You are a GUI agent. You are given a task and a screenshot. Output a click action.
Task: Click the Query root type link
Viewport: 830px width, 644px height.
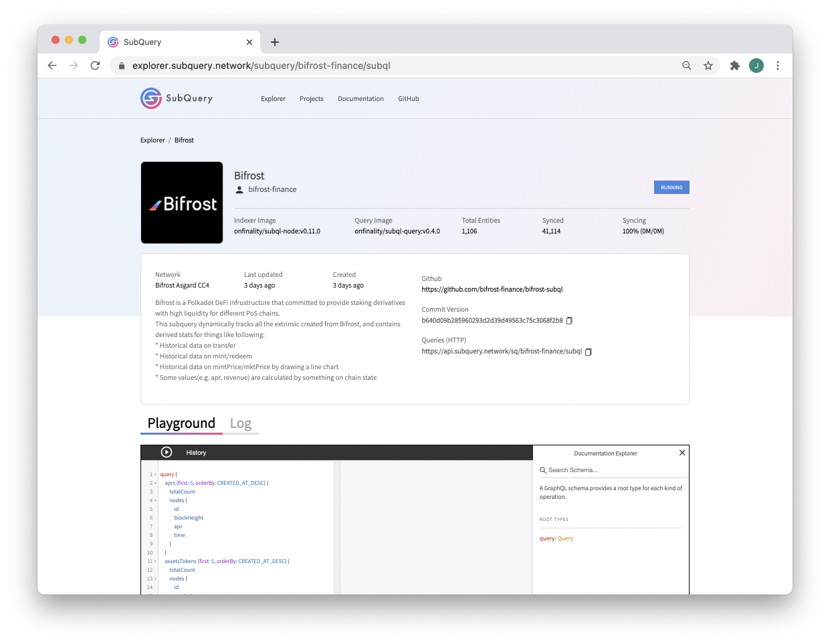pos(565,538)
